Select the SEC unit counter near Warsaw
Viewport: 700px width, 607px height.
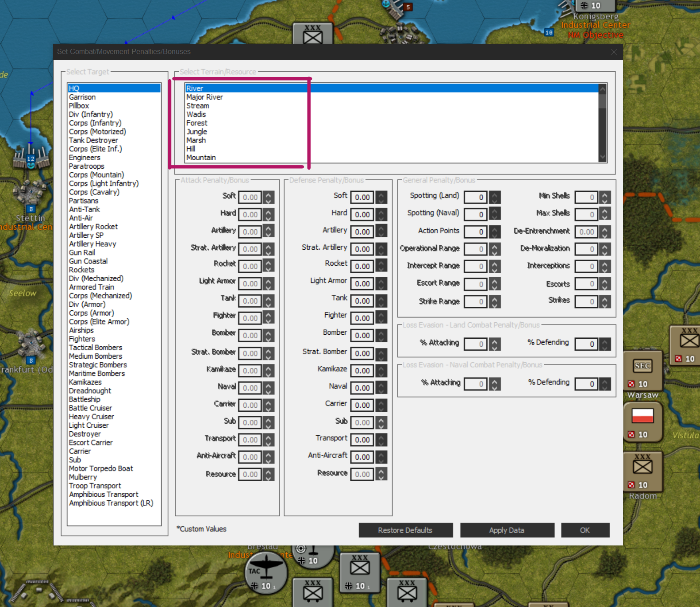(x=642, y=366)
